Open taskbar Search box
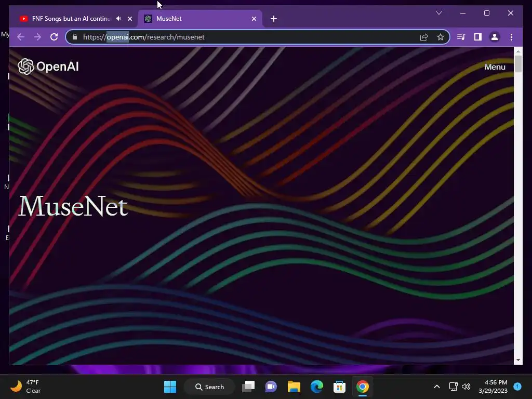532x399 pixels. (210, 387)
